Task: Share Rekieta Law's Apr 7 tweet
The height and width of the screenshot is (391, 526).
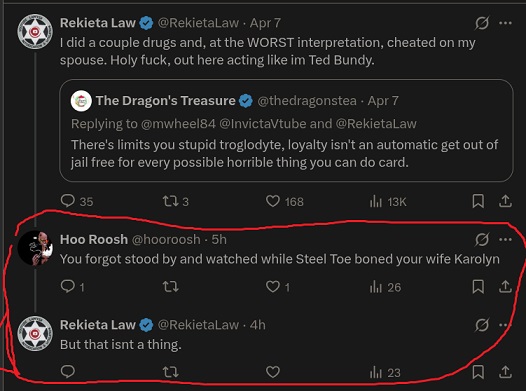Action: 505,201
